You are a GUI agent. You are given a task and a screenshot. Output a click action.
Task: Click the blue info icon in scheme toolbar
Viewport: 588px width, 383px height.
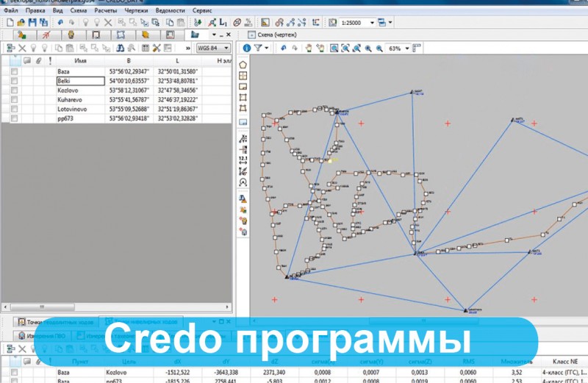coord(246,48)
